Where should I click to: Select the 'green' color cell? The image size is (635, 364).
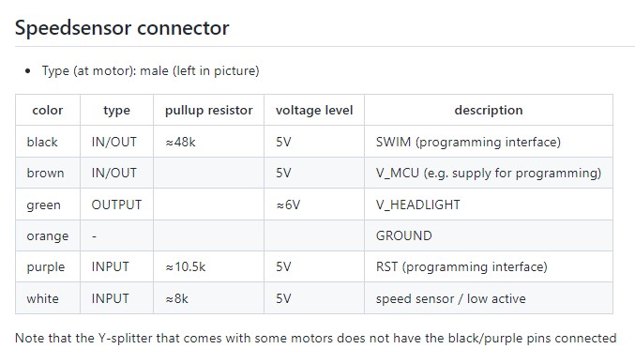tap(48, 205)
